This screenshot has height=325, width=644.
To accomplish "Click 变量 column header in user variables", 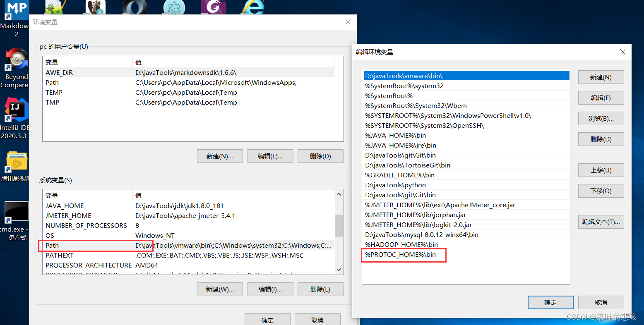I will (x=88, y=62).
